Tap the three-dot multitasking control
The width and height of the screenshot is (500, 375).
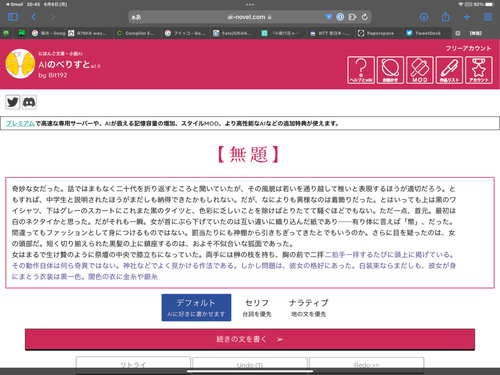[250, 5]
